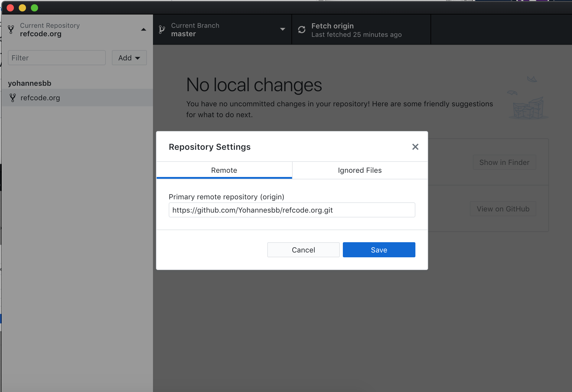Switch to the Ignored Files tab

360,170
